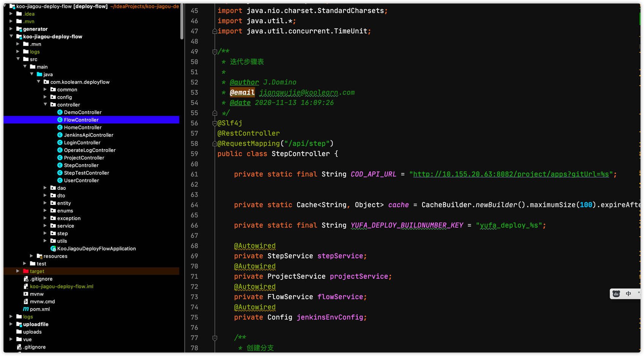Click the YUFA_DEPLOY_BUILDNUMBER_KEY constant name

(407, 225)
